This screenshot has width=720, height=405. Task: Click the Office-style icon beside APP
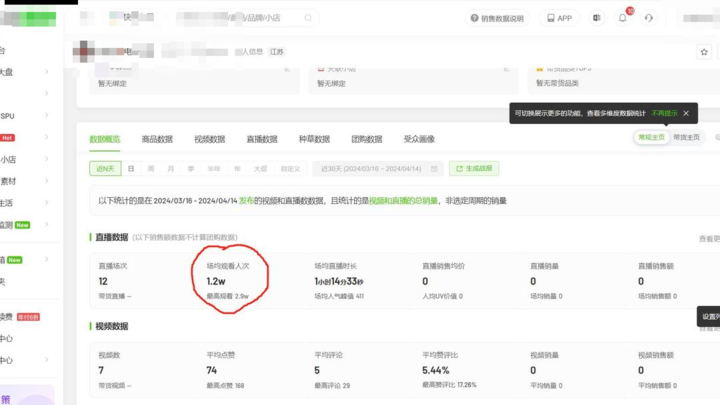click(597, 18)
